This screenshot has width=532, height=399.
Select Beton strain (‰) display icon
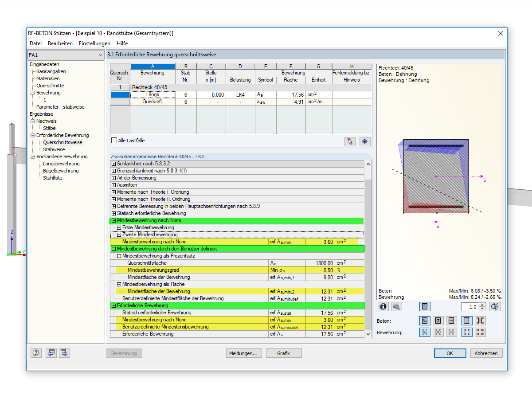pyautogui.click(x=425, y=321)
